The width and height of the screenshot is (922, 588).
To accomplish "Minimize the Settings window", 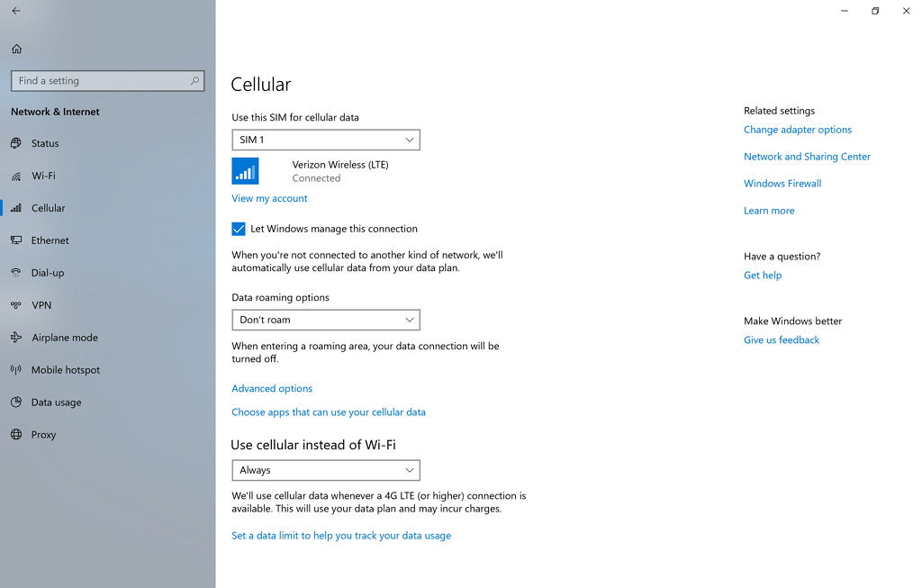I will (845, 11).
